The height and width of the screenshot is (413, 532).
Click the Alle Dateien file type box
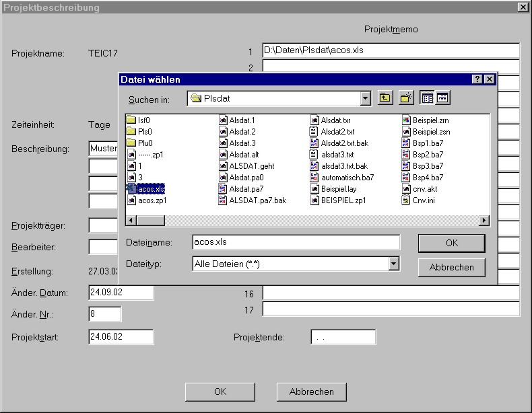click(296, 264)
